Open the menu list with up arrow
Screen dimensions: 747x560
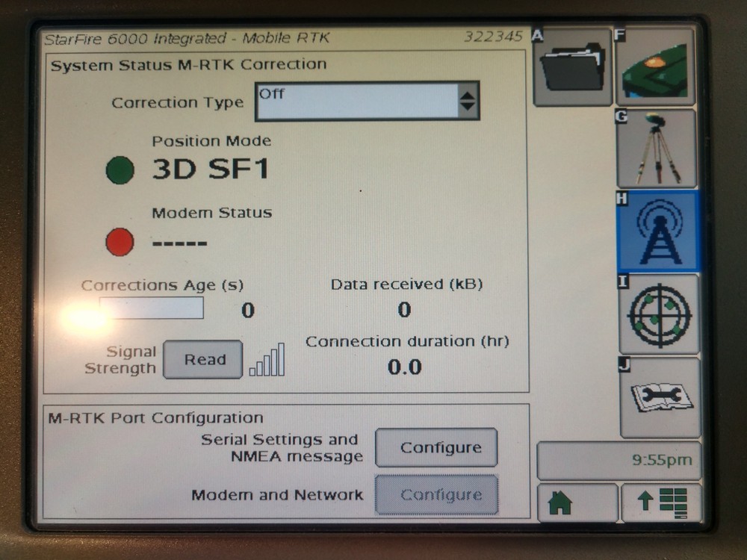tap(662, 503)
